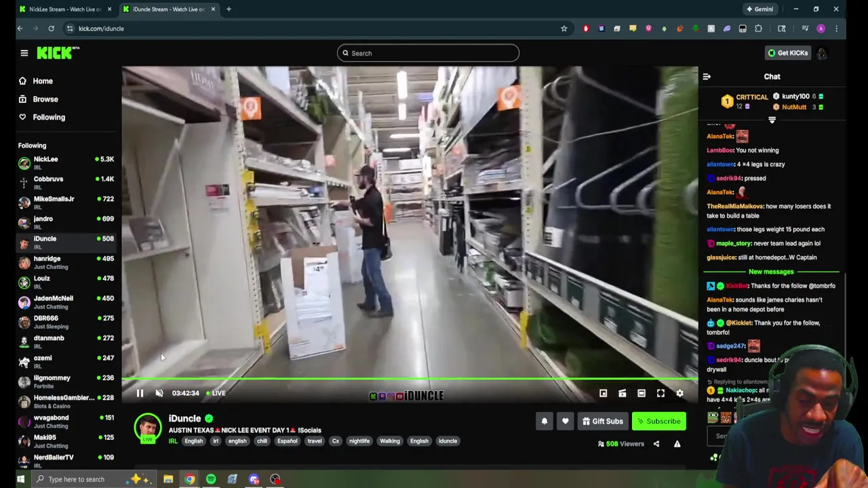Bookmark this page with star icon
The width and height of the screenshot is (868, 488).
point(564,28)
